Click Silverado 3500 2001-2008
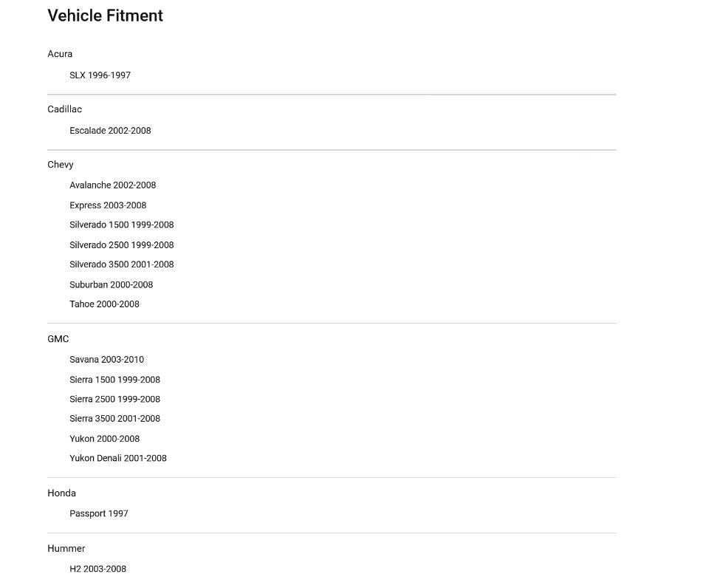The height and width of the screenshot is (588, 717). click(x=121, y=264)
